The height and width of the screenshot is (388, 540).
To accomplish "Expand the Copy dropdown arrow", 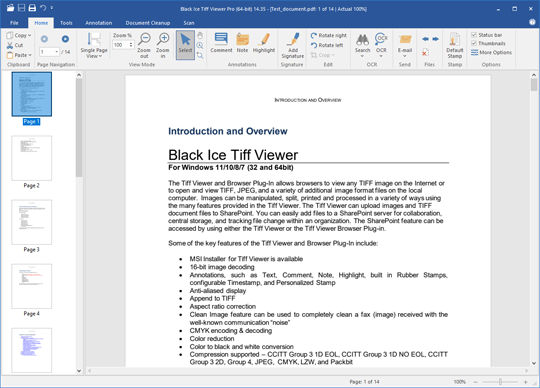I will [30, 35].
